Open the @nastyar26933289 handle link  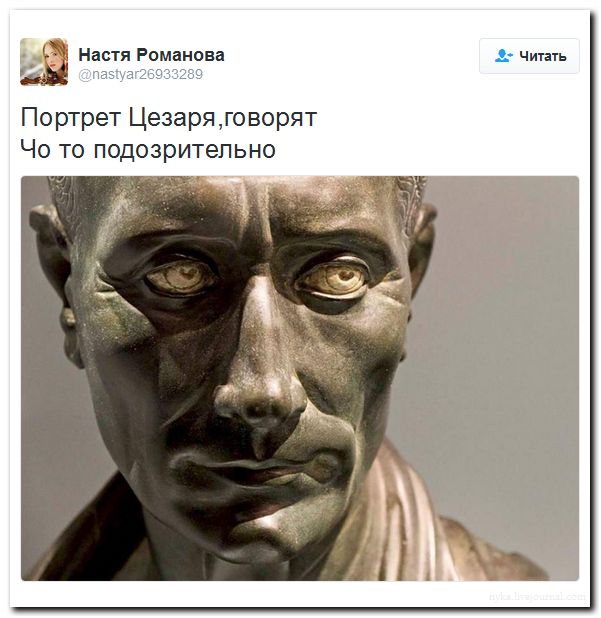(x=141, y=74)
